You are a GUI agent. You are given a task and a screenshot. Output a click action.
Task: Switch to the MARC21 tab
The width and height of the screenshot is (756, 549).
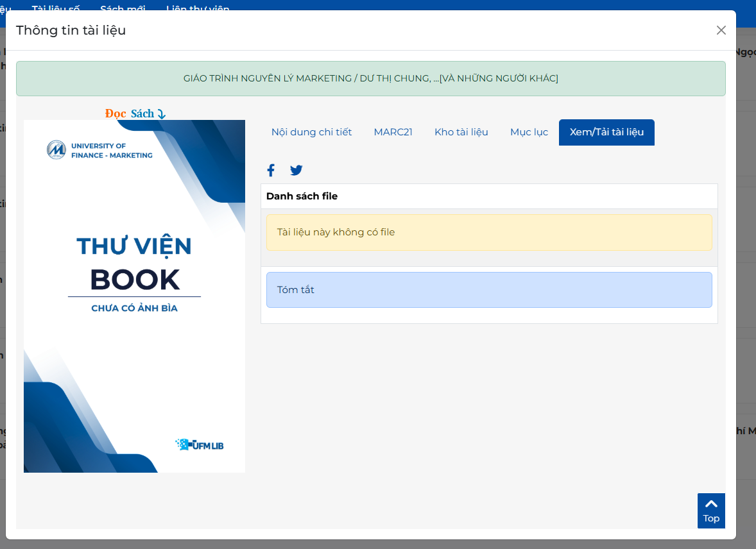[x=393, y=132]
